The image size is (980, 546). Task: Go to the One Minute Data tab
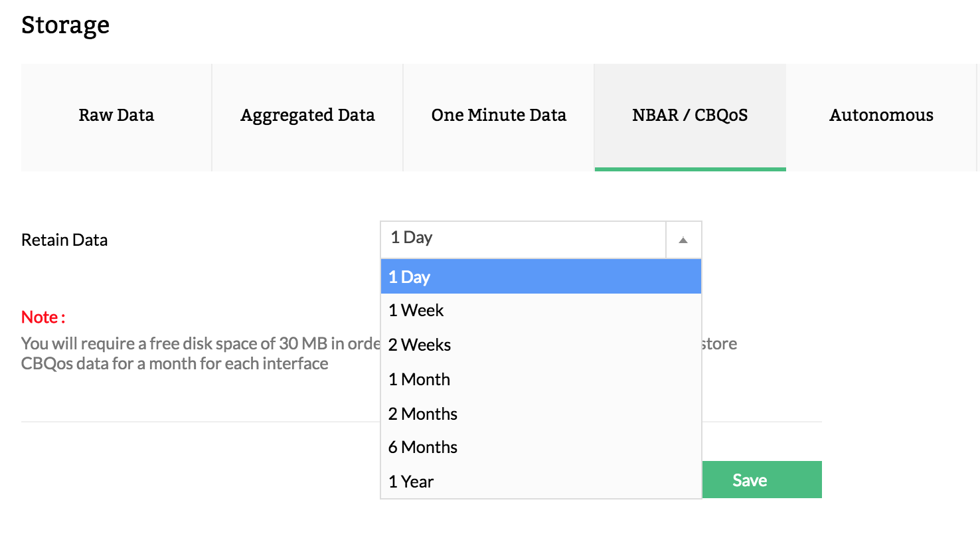pos(499,116)
